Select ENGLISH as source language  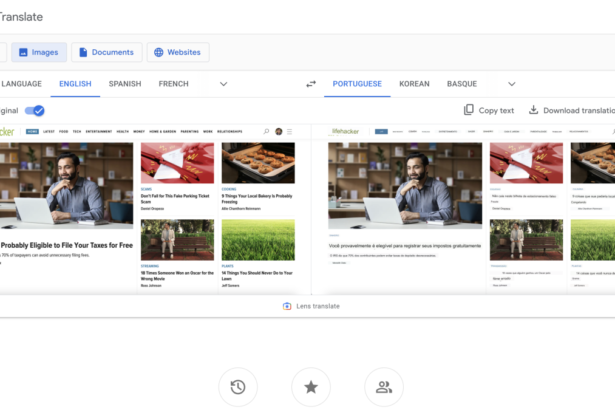click(x=75, y=84)
